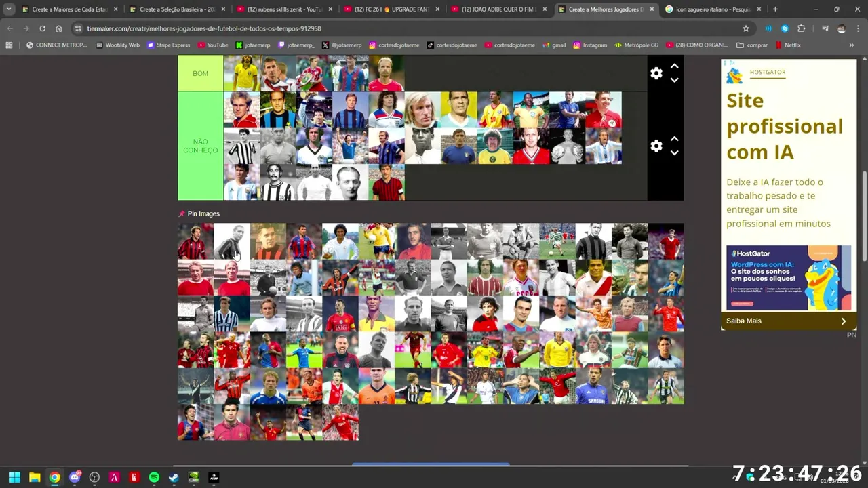Screen dimensions: 868x488
Task: Click the NÃO CONHEÇO tier label
Action: pyautogui.click(x=201, y=146)
